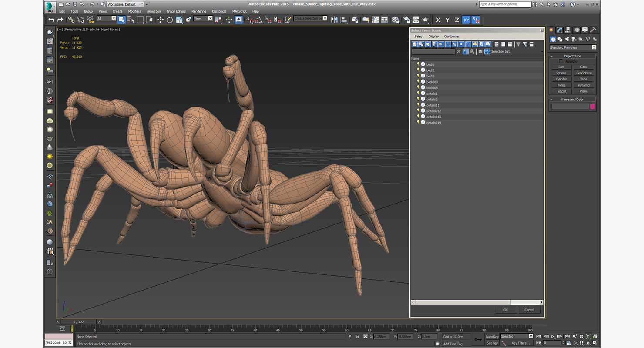Screen dimensions: 644x348
Task: Click the Auto Key button
Action: click(x=492, y=337)
